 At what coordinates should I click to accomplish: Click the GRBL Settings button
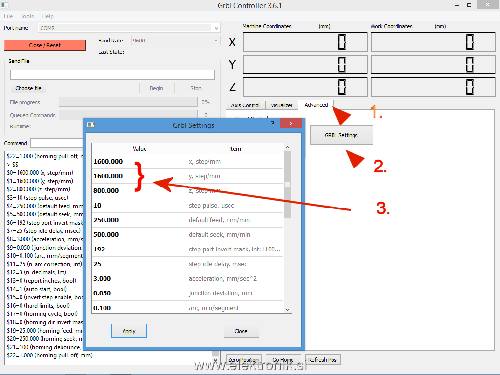[341, 135]
